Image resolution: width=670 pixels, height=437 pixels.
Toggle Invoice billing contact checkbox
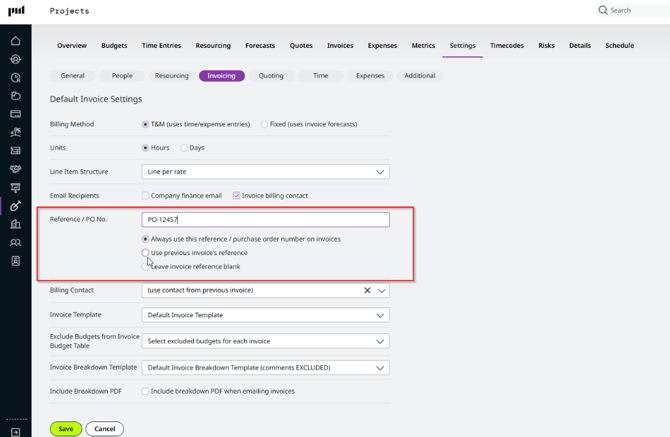point(236,196)
